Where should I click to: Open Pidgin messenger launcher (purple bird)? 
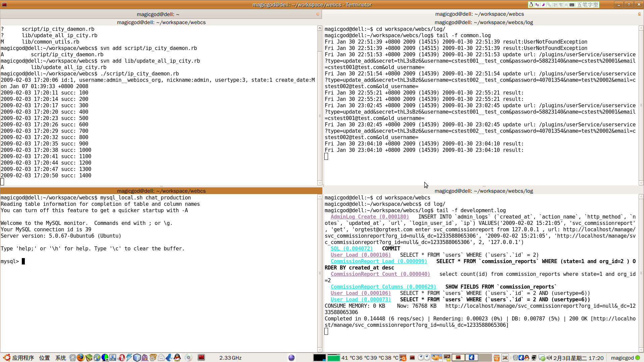click(145, 358)
